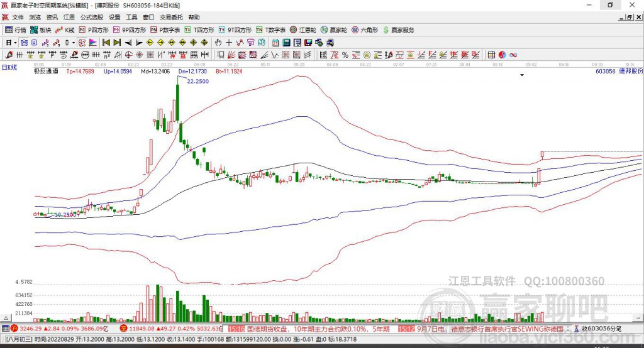Open the 公式选股 menu
644x348 pixels.
[x=92, y=17]
